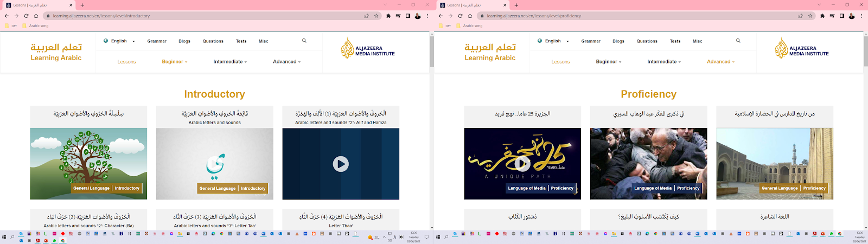
Task: Open notification center on the left taskbar
Action: [426, 237]
